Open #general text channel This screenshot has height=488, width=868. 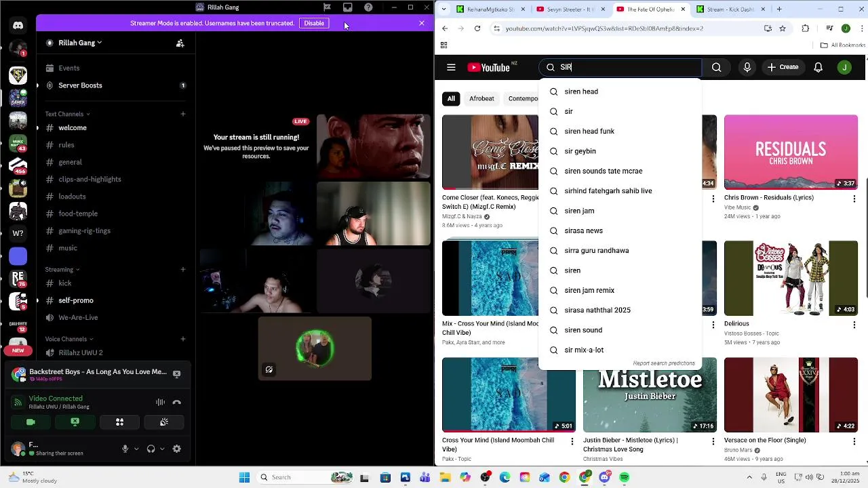tap(115, 162)
